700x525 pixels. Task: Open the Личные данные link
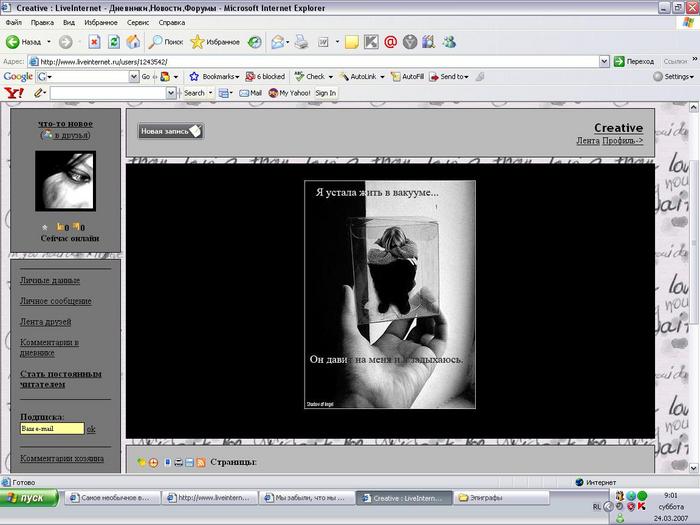[x=50, y=281]
